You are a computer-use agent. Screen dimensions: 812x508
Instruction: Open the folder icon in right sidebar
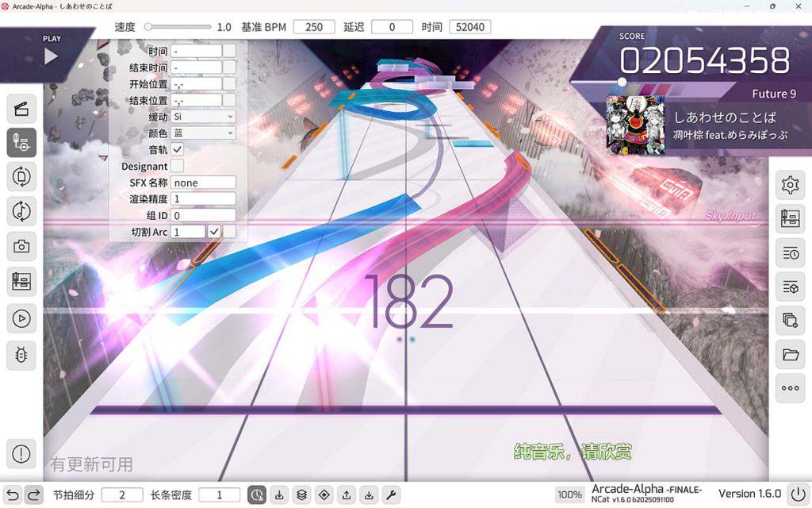[x=790, y=355]
